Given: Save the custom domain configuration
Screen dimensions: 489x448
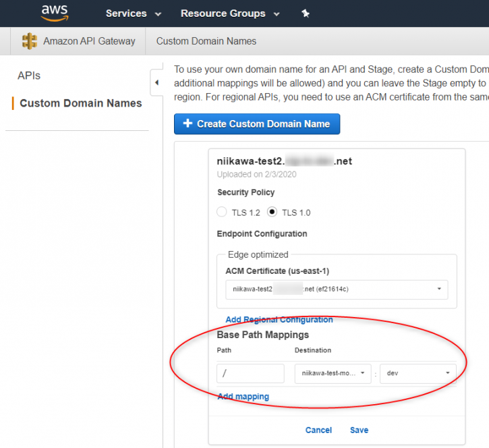Looking at the screenshot, I should [359, 430].
